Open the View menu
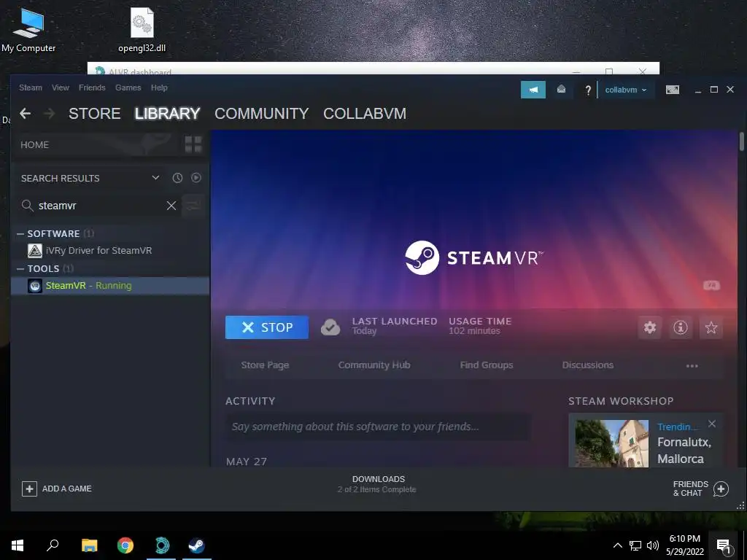747x560 pixels. pyautogui.click(x=61, y=87)
